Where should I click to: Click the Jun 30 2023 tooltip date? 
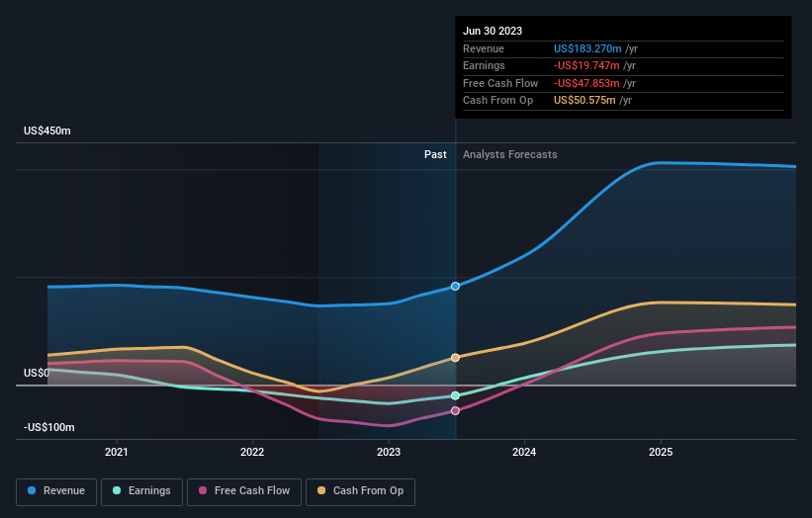click(x=493, y=31)
